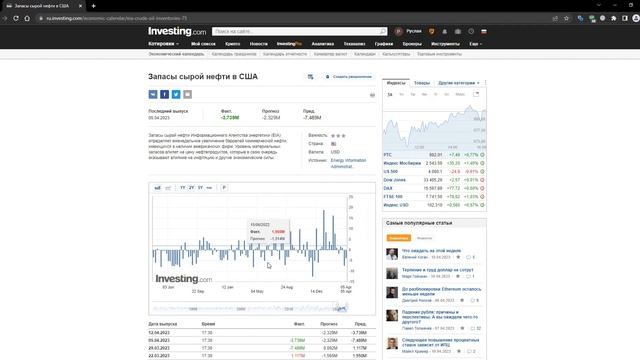Expand Другие категории dropdown
Screen dimensions: 640x360
[x=459, y=83]
